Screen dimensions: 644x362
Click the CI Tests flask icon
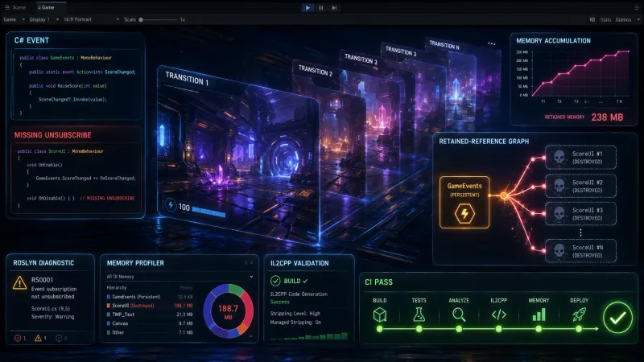419,315
